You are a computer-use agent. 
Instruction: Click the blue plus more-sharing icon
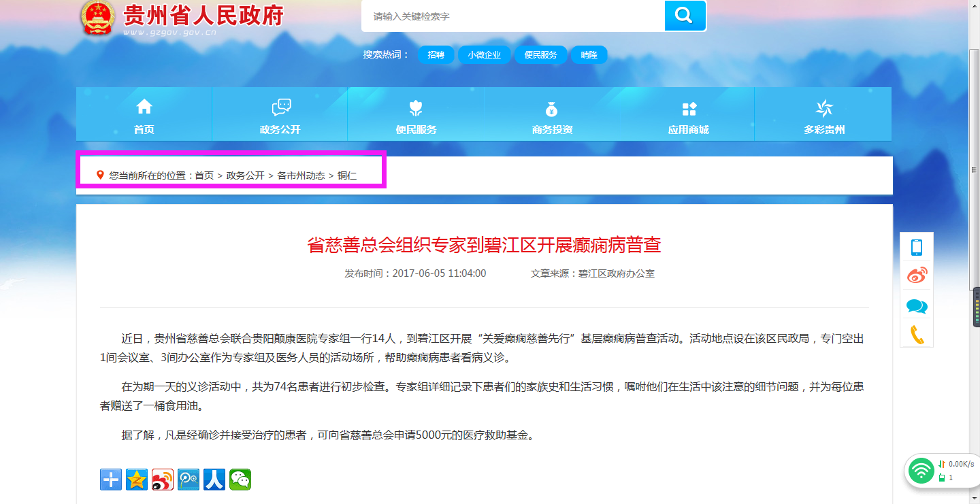[111, 480]
